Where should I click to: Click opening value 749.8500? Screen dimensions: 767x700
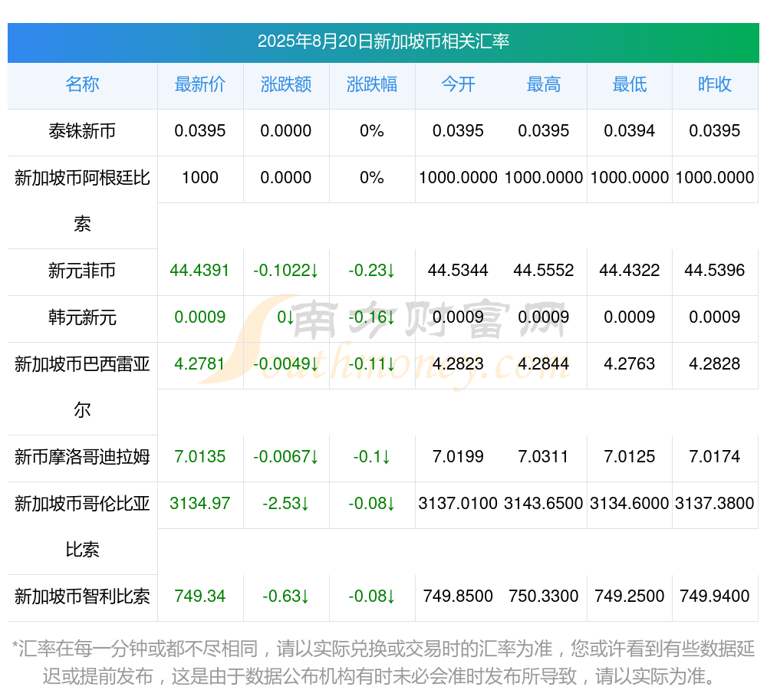click(458, 596)
